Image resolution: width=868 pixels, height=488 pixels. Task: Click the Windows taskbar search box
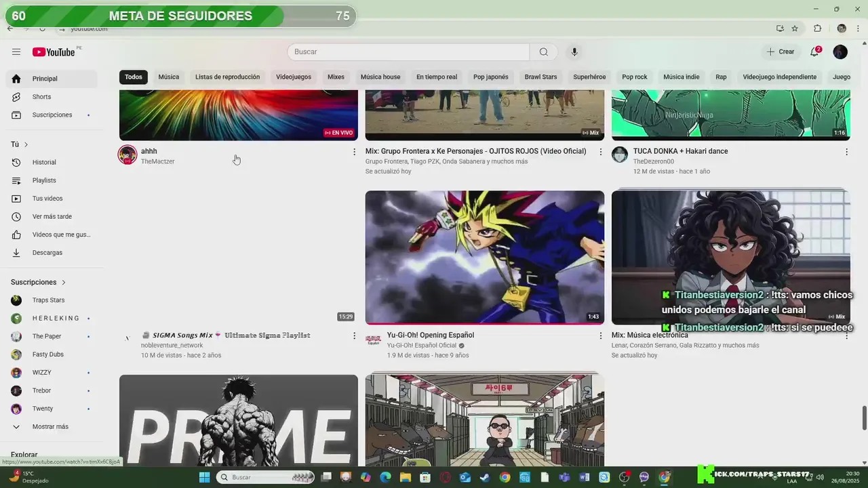(x=267, y=477)
